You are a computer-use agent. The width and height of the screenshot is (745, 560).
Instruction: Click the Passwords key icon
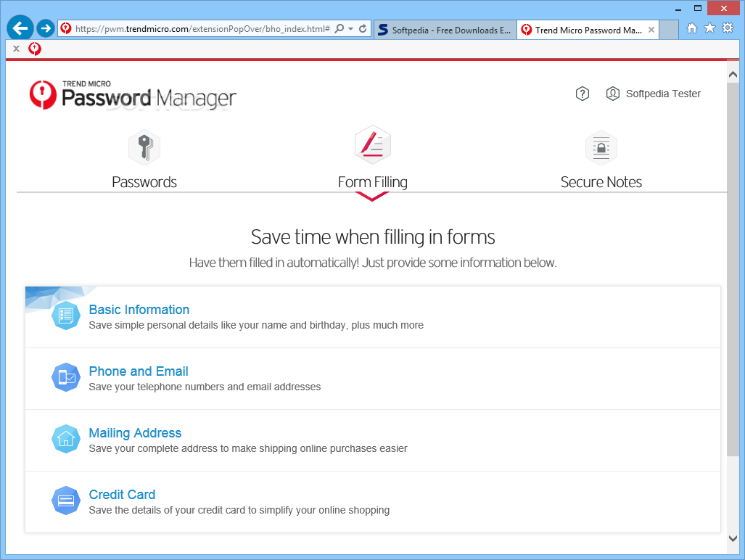pyautogui.click(x=144, y=147)
